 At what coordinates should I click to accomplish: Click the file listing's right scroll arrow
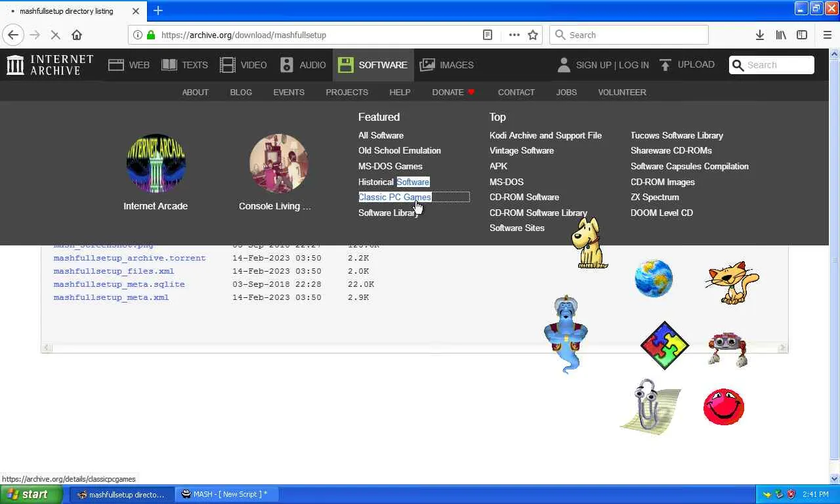click(x=782, y=348)
